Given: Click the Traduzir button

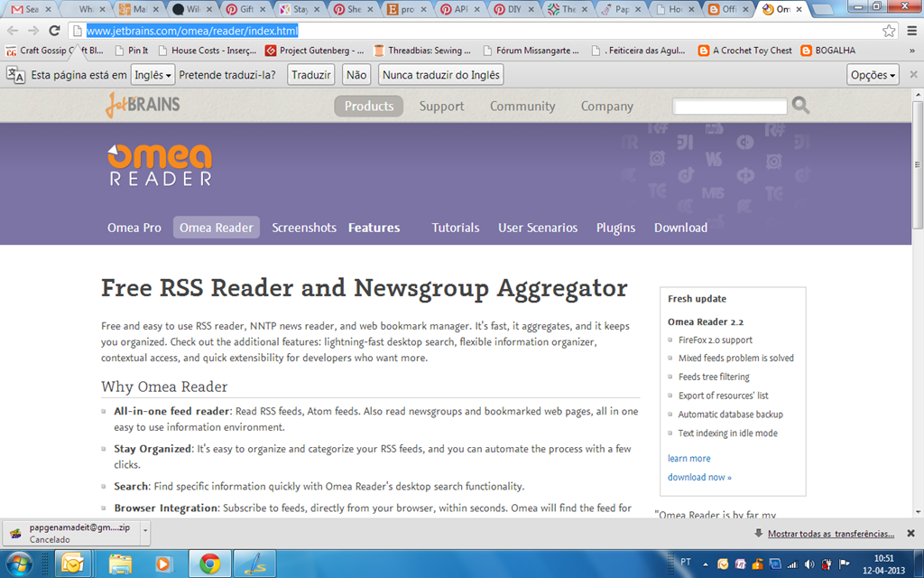Looking at the screenshot, I should pos(311,75).
